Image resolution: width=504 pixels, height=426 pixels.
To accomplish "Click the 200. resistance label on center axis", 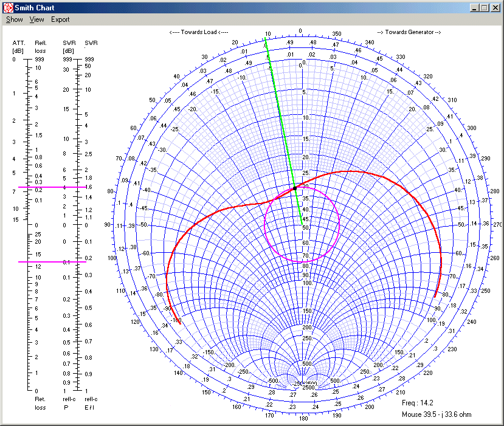I will (308, 328).
